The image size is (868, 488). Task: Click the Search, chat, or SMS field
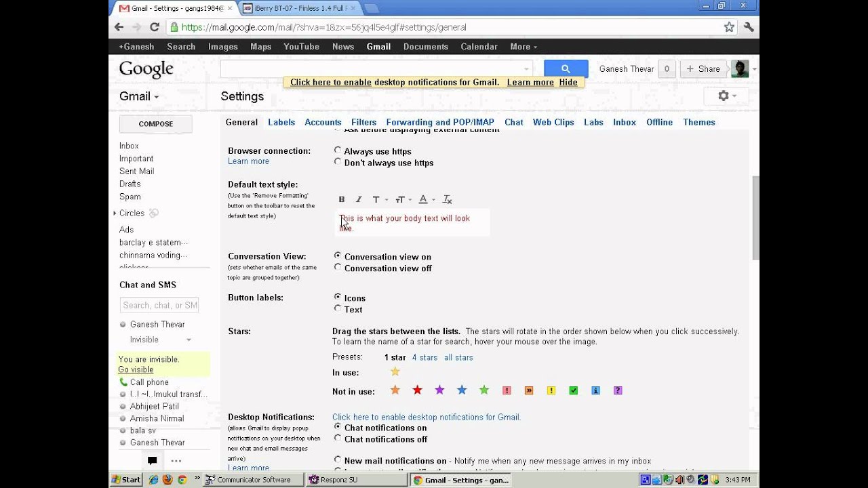click(x=159, y=305)
